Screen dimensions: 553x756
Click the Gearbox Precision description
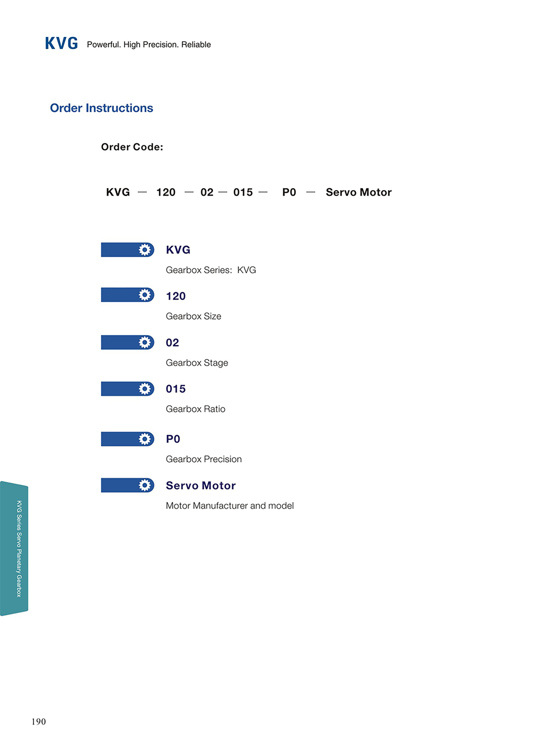[204, 459]
